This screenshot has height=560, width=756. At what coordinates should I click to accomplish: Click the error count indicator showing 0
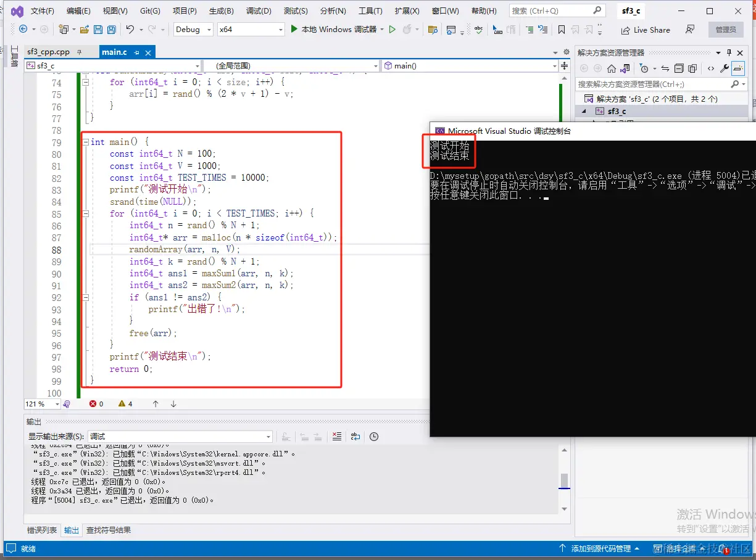click(96, 404)
